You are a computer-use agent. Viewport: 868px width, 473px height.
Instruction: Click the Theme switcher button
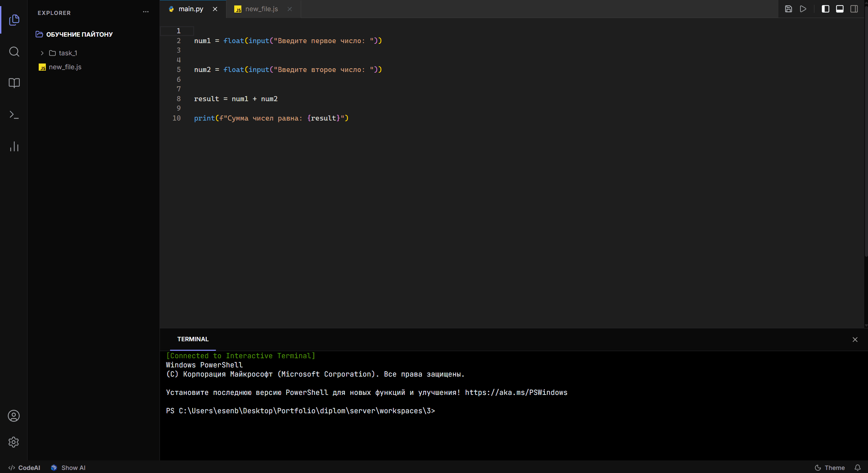click(830, 468)
